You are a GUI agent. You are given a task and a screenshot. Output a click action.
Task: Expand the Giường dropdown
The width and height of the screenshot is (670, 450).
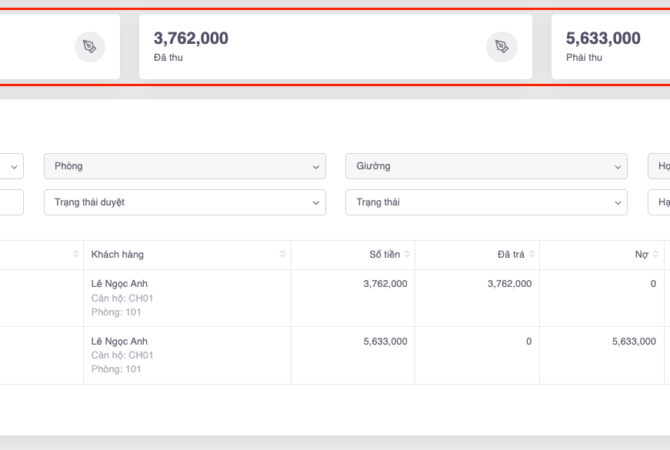pyautogui.click(x=486, y=166)
